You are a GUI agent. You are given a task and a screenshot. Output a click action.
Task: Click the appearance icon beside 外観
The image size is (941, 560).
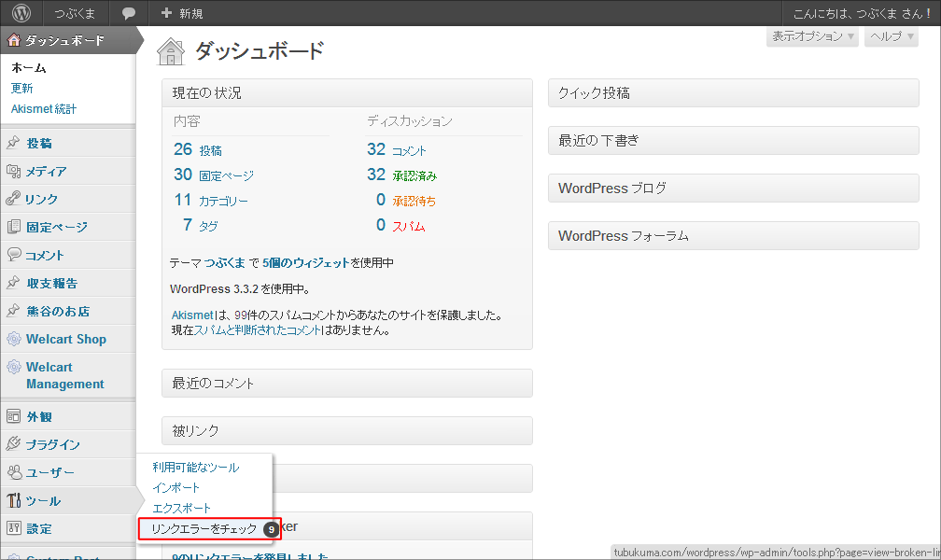pyautogui.click(x=13, y=416)
